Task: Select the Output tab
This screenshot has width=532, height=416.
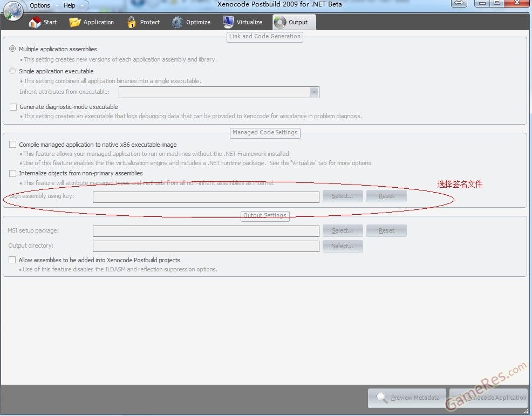Action: pyautogui.click(x=294, y=22)
